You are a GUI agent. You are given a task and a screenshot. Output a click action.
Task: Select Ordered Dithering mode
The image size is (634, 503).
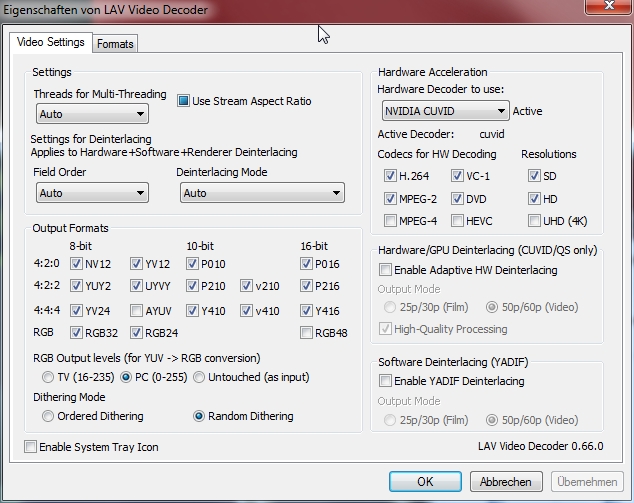[48, 416]
